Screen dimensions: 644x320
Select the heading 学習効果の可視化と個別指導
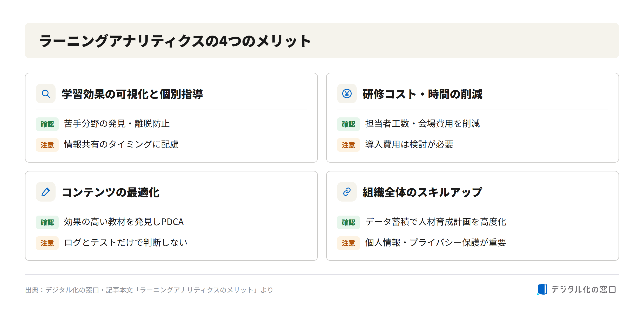coord(132,94)
